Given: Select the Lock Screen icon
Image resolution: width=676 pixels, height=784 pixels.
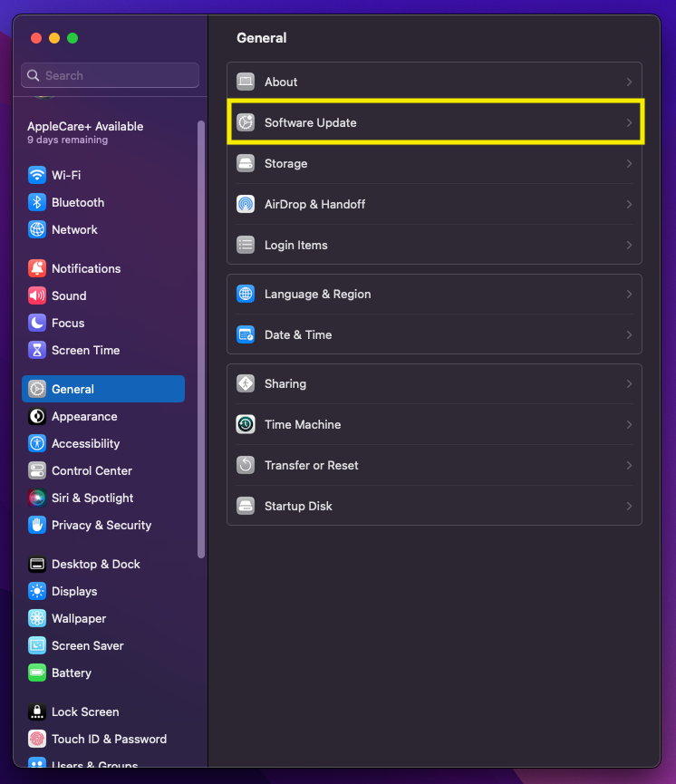Looking at the screenshot, I should (37, 711).
